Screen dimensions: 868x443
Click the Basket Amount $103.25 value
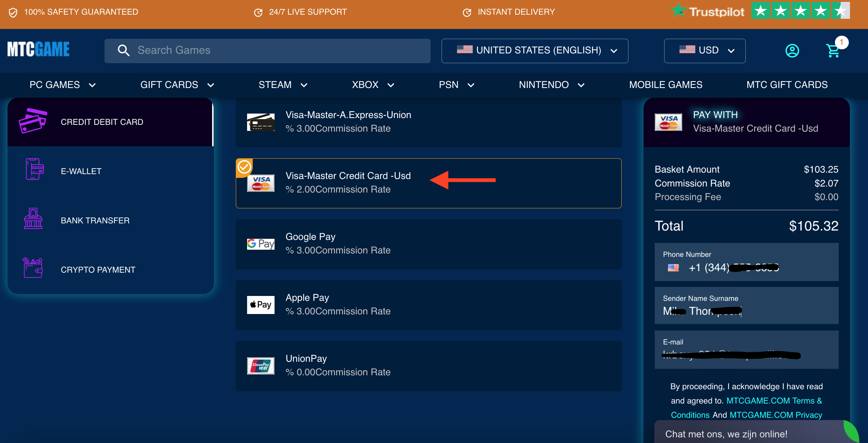(821, 170)
